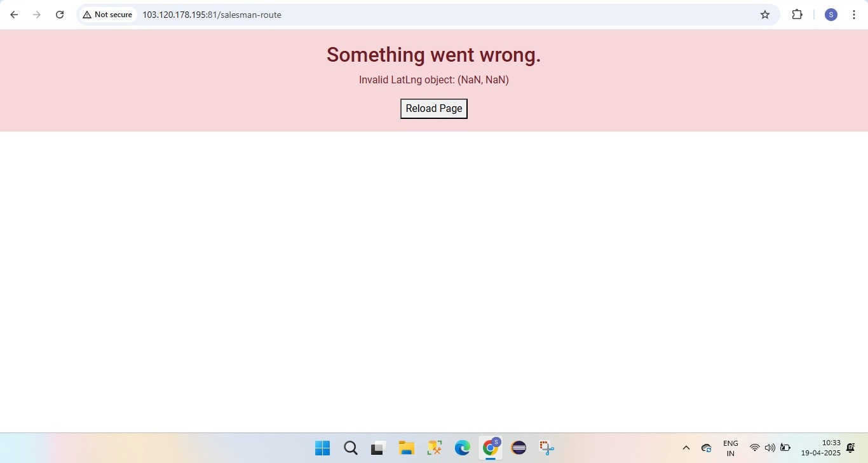The width and height of the screenshot is (868, 463).
Task: Click the browser back arrow
Action: 14,15
